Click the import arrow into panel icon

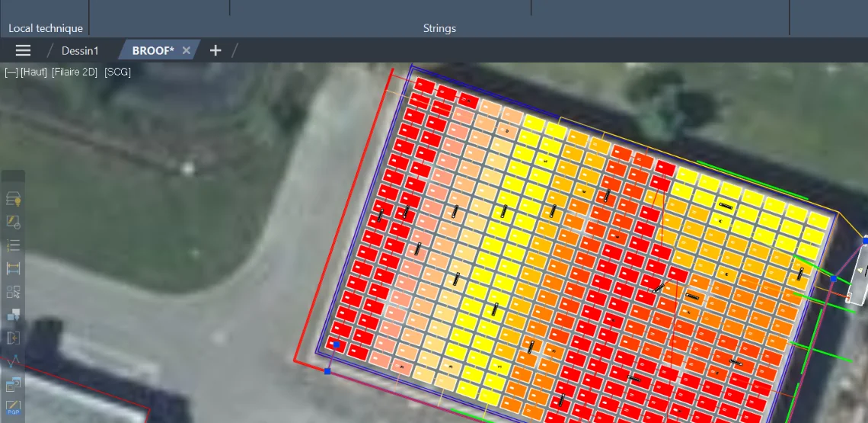[13, 338]
